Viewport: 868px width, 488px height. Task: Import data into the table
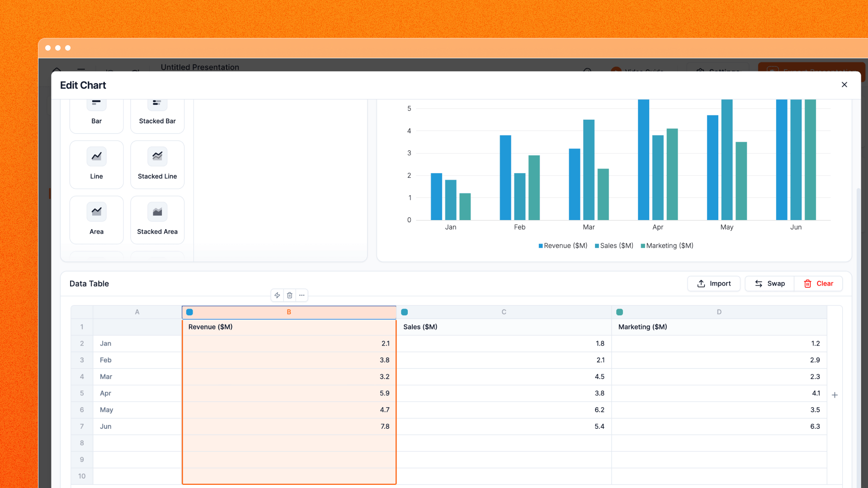714,283
